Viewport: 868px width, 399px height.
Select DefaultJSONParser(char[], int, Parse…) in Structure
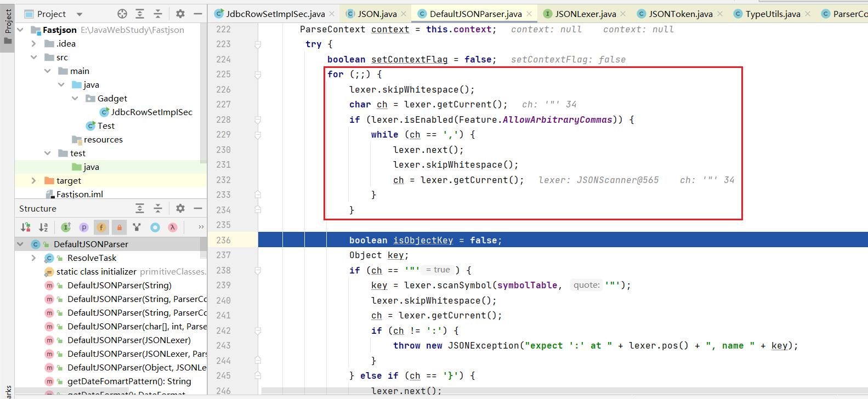pyautogui.click(x=137, y=326)
